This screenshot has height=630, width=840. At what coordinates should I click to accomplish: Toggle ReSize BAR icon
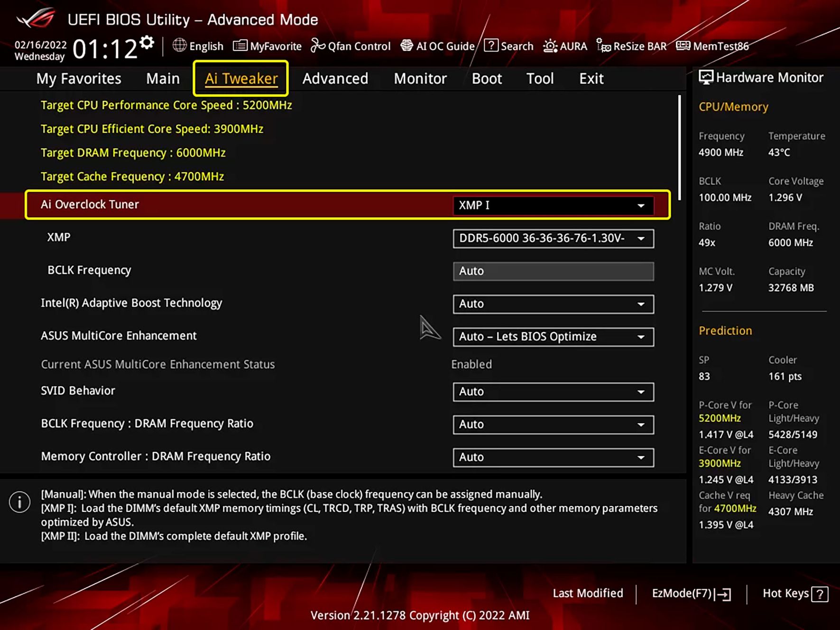click(x=603, y=46)
